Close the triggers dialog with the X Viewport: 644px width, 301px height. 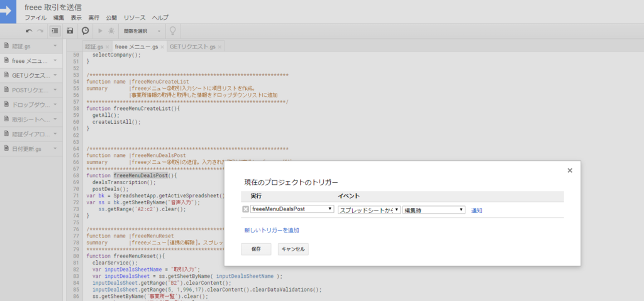570,170
